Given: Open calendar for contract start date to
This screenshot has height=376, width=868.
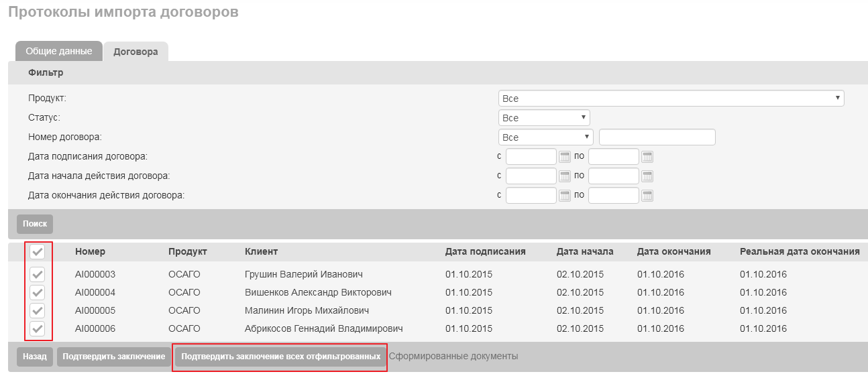Looking at the screenshot, I should [647, 176].
